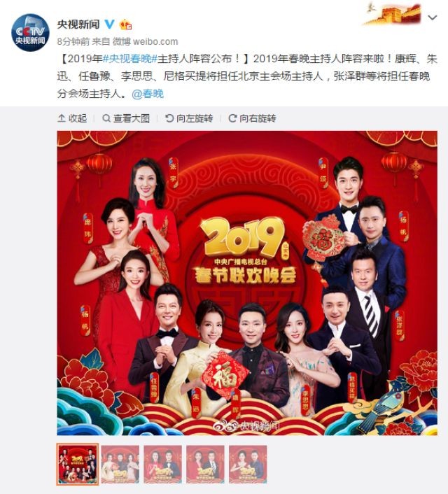The image size is (448, 494).
Task: Click the blue verified V badge
Action: click(x=109, y=24)
